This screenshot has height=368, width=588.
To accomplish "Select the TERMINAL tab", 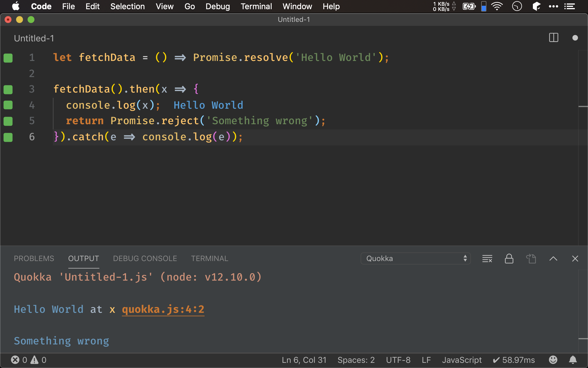I will click(x=209, y=258).
